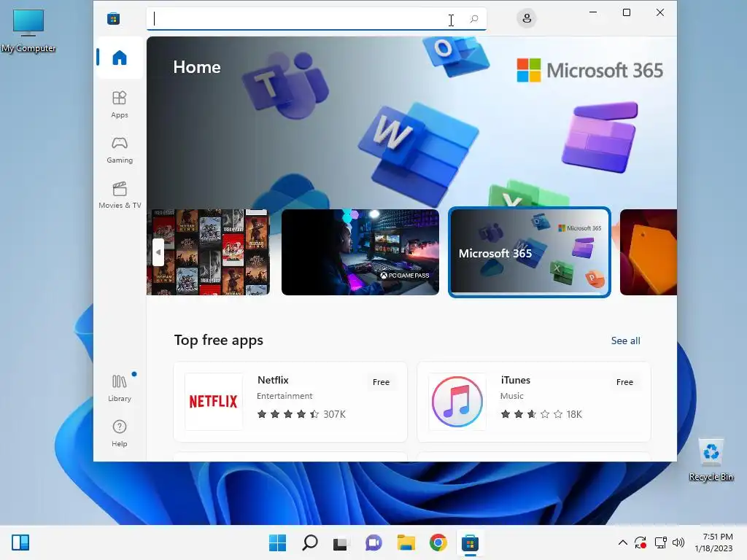Select Recycle Bin desktop icon

(x=711, y=461)
